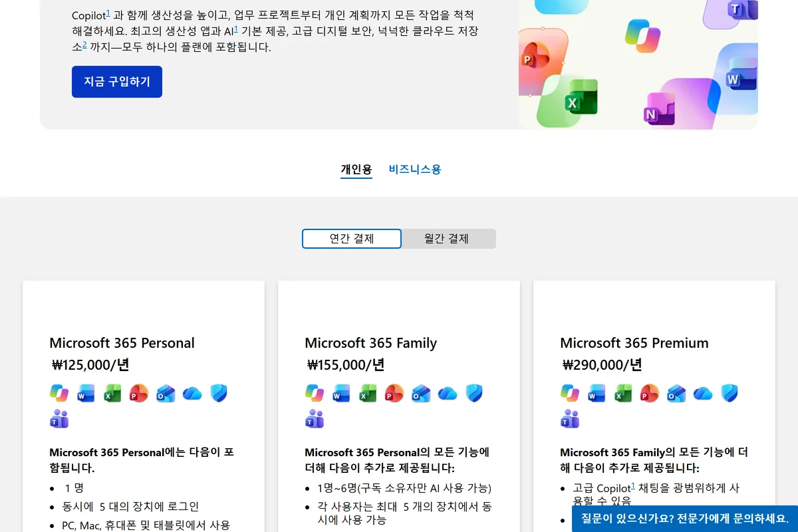Click the OneDrive cloud icon in the Family card

[448, 393]
